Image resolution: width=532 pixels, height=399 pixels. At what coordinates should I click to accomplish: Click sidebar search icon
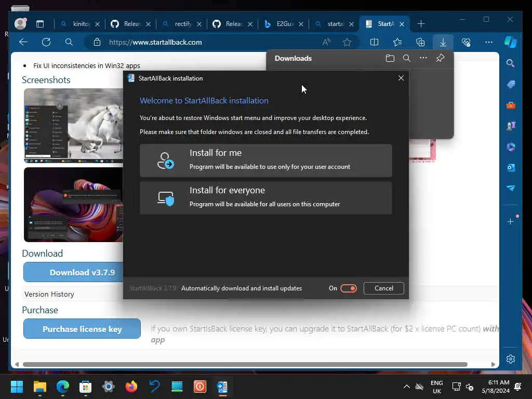(510, 63)
